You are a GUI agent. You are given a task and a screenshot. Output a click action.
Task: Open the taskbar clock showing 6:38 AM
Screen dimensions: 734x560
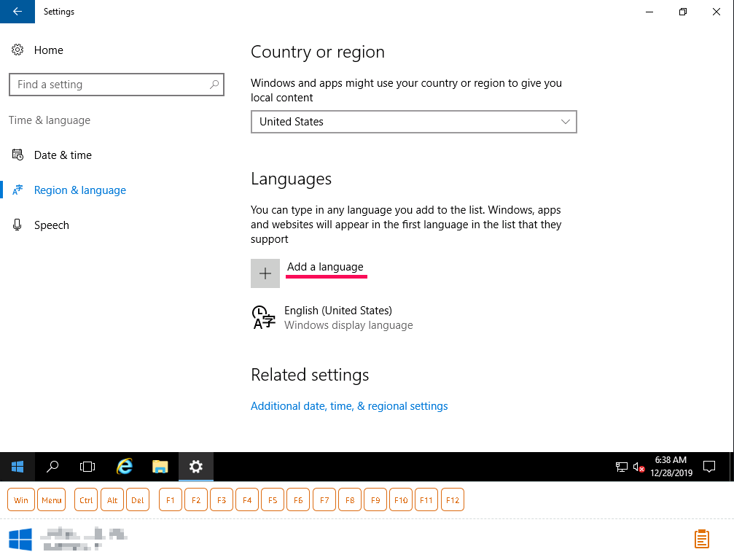pyautogui.click(x=671, y=467)
